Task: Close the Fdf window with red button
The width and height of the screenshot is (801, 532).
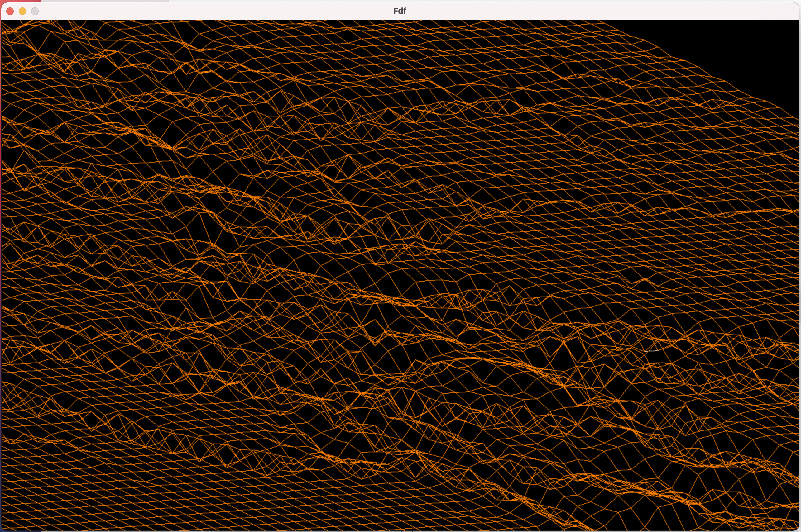Action: point(10,11)
